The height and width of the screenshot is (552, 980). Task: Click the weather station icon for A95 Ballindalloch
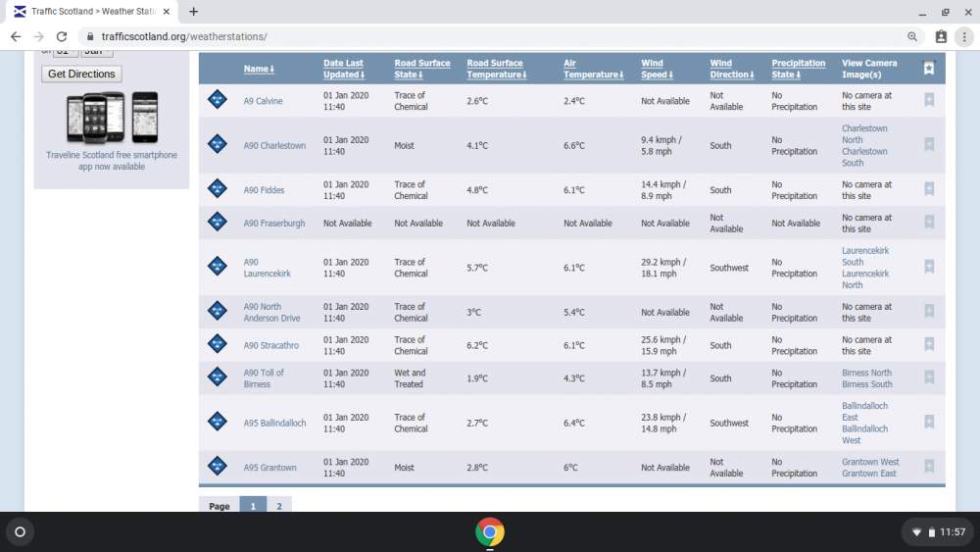pyautogui.click(x=217, y=421)
